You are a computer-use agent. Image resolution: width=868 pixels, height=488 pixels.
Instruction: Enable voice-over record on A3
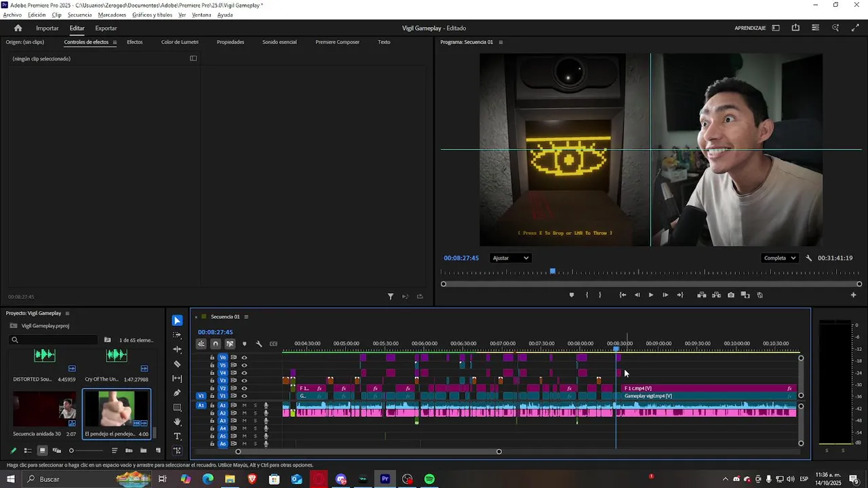(x=266, y=421)
